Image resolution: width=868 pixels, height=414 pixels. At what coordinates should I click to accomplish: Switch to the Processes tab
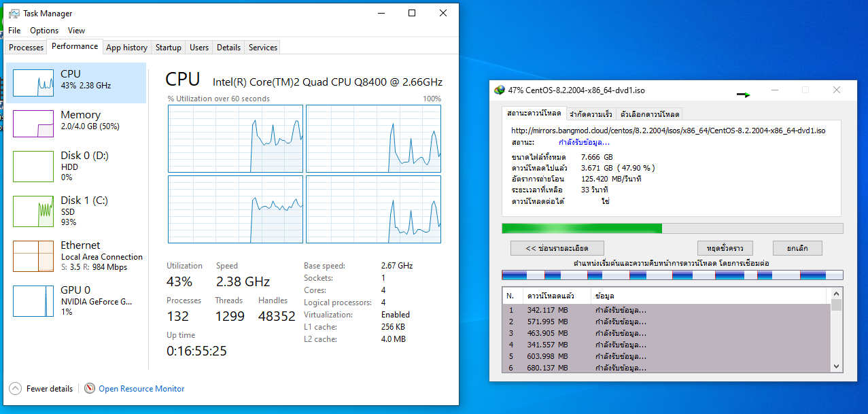[x=27, y=48]
